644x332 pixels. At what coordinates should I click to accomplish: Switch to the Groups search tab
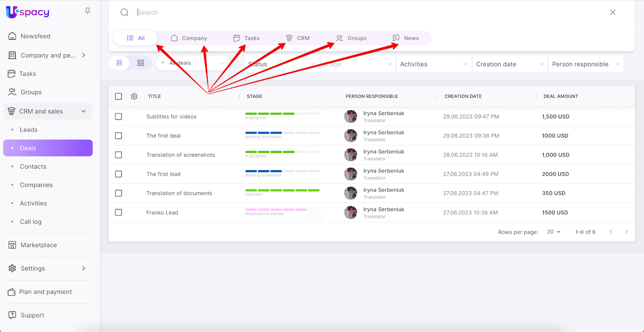352,38
